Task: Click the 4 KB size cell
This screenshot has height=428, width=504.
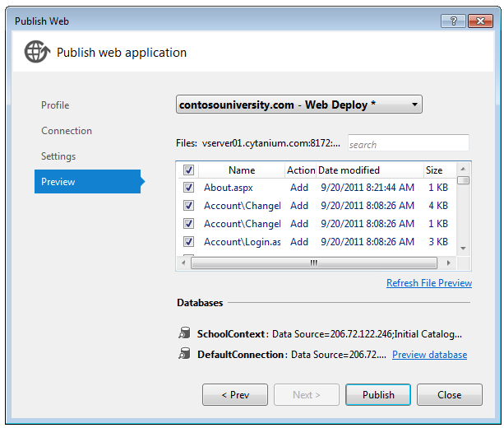Action: pyautogui.click(x=438, y=205)
